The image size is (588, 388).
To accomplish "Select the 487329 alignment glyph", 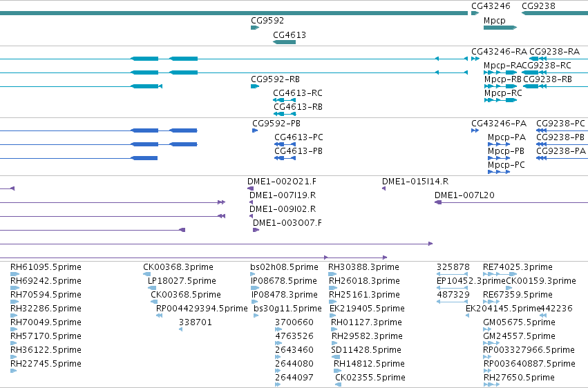I will [453, 302].
